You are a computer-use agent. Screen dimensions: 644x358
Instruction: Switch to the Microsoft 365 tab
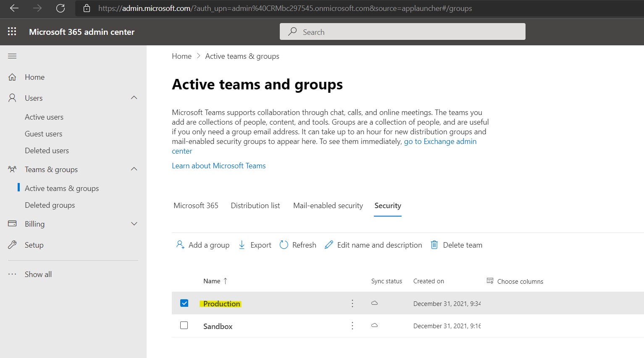(x=196, y=206)
